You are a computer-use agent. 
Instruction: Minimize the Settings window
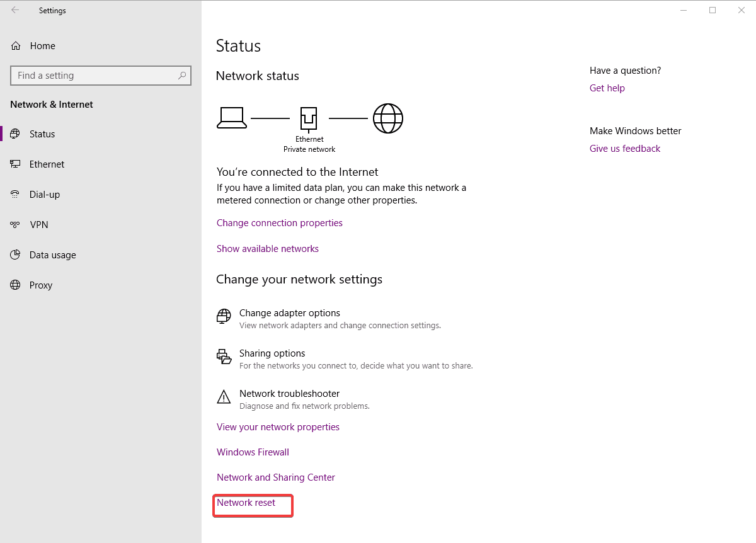click(x=684, y=10)
